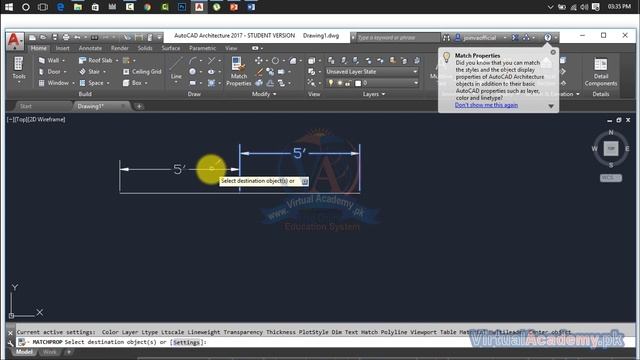Image resolution: width=640 pixels, height=360 pixels.
Task: Select the Door tool
Action: [x=50, y=71]
